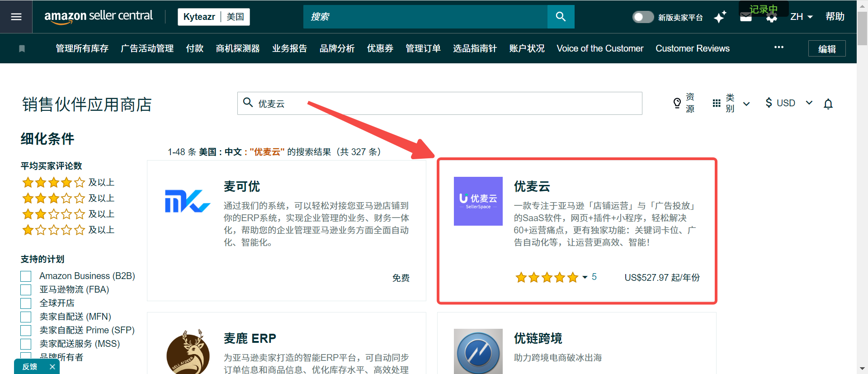Open the notifications bell icon

(828, 104)
